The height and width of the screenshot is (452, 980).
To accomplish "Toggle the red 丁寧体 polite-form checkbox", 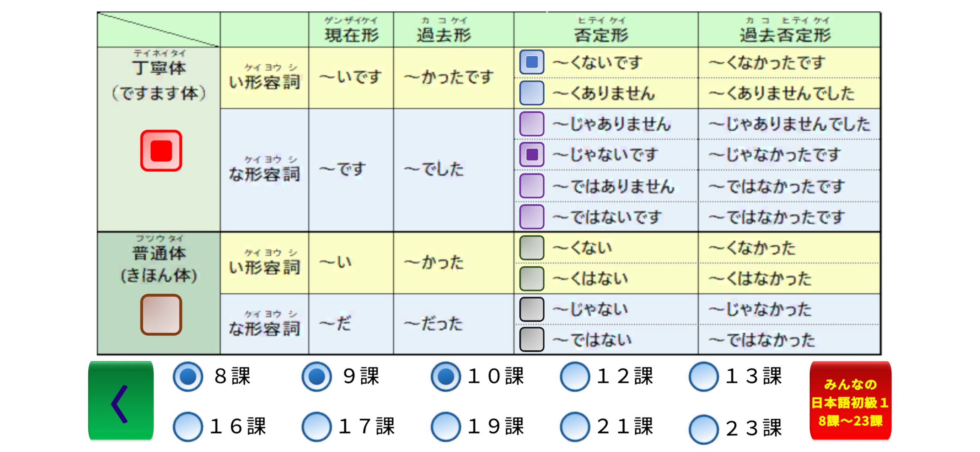I will (x=161, y=151).
